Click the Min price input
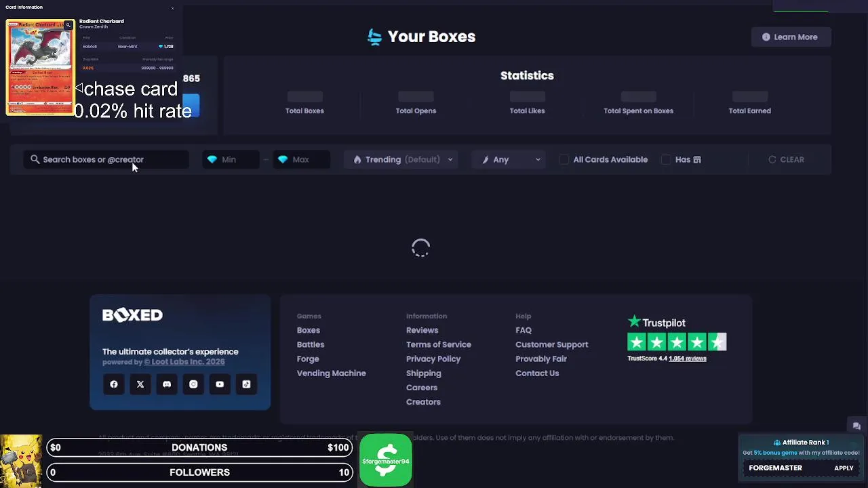This screenshot has height=488, width=868. (x=231, y=160)
